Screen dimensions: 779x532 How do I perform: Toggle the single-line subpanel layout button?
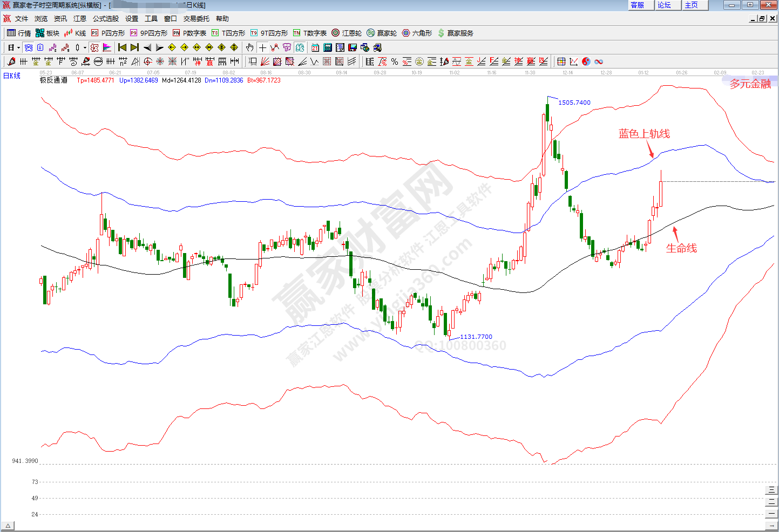point(771,514)
